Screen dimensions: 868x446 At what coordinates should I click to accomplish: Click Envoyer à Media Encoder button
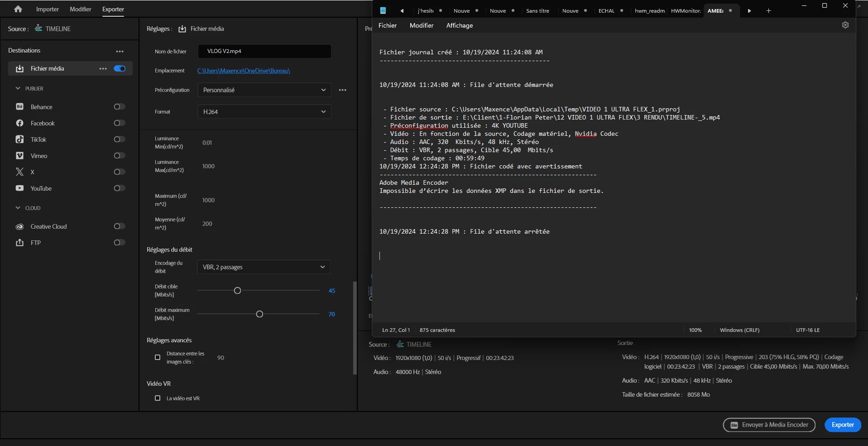(x=769, y=425)
